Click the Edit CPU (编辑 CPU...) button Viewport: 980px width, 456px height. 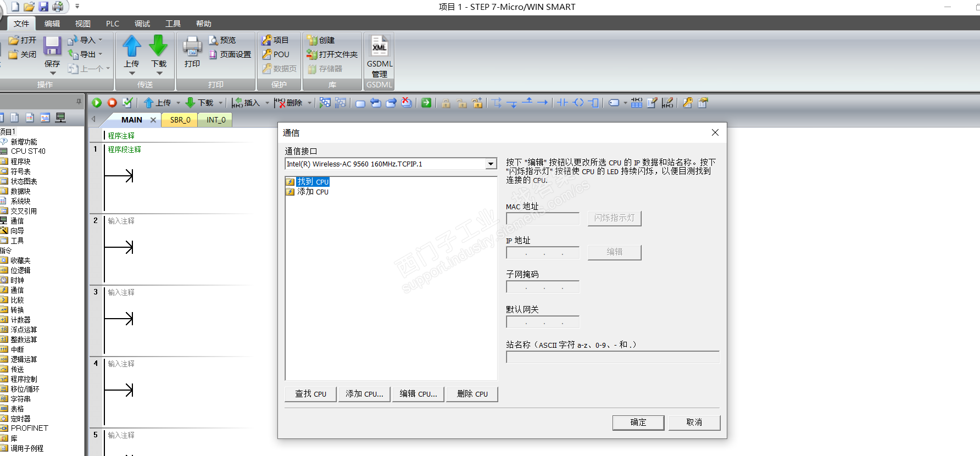click(418, 394)
